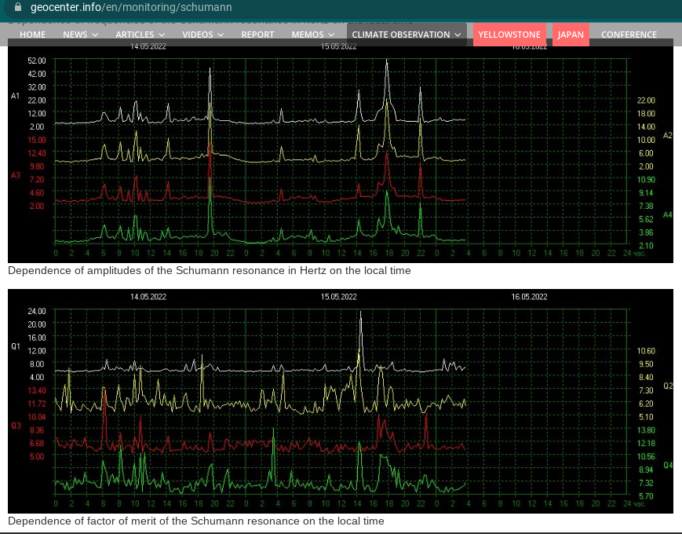Open the MEMOS menu label

pyautogui.click(x=308, y=35)
